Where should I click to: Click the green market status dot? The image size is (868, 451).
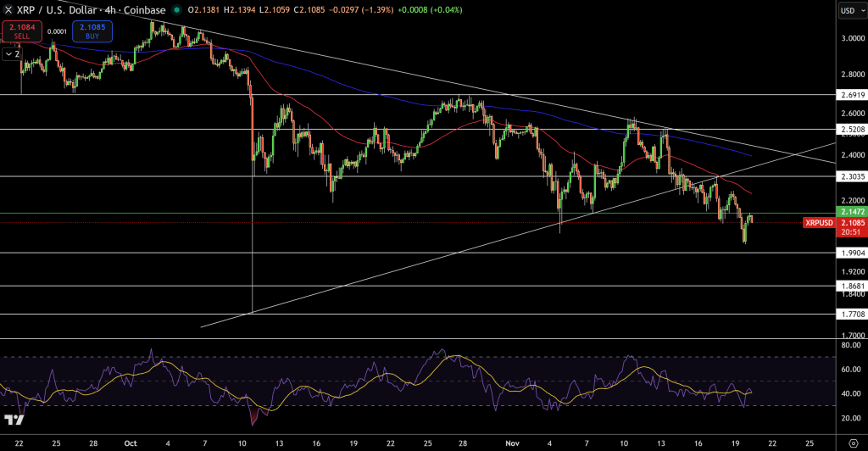click(x=176, y=10)
